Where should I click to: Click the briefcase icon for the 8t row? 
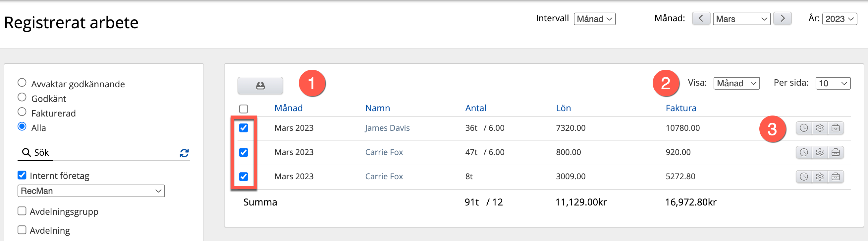(836, 177)
